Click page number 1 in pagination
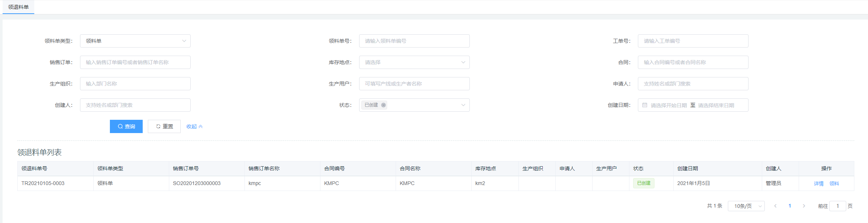 click(x=789, y=206)
